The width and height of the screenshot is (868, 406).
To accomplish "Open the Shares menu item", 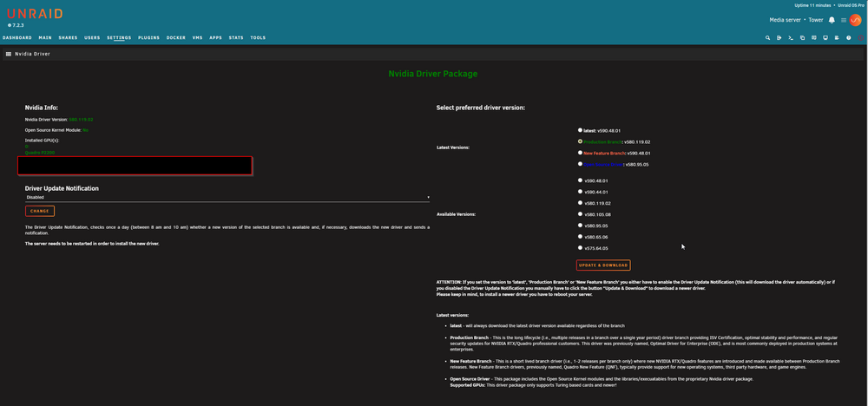I will 68,38.
